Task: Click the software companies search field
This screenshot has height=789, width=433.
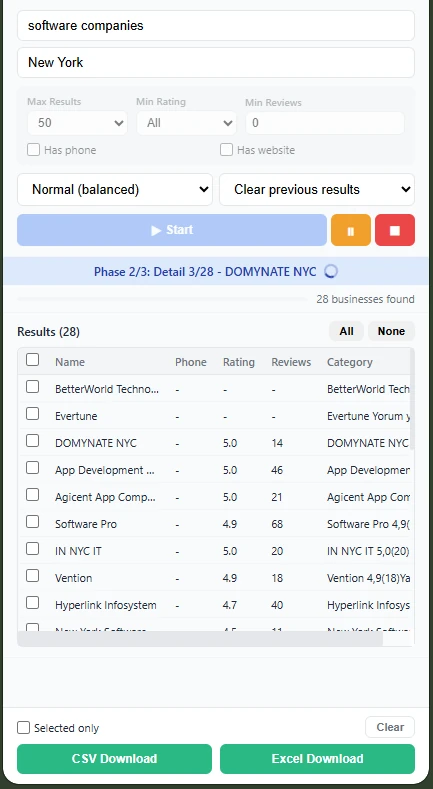Action: (216, 26)
